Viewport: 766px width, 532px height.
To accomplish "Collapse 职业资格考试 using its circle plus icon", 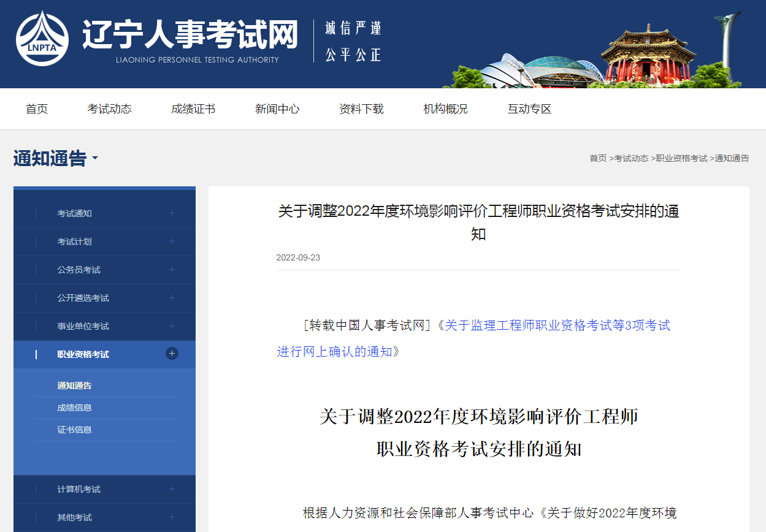I will click(172, 354).
